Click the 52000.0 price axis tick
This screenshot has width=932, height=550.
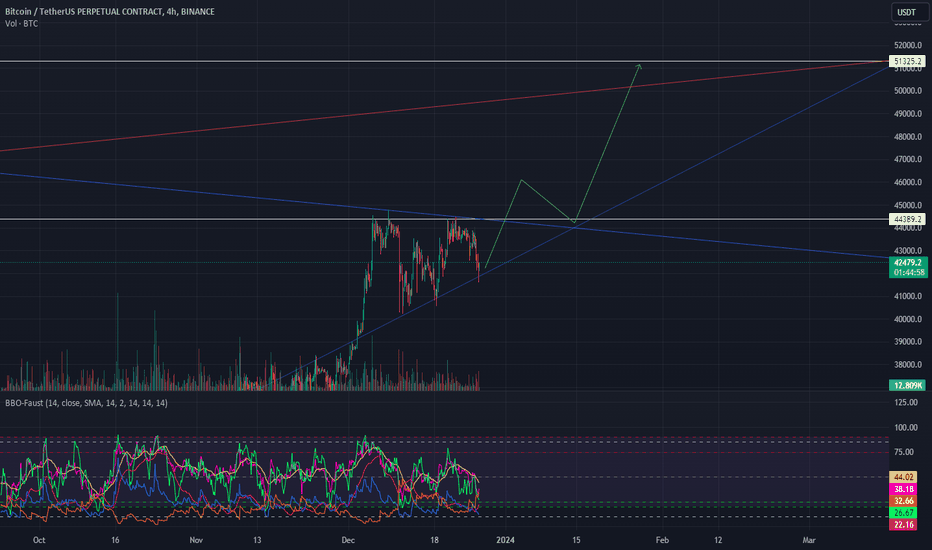click(908, 45)
